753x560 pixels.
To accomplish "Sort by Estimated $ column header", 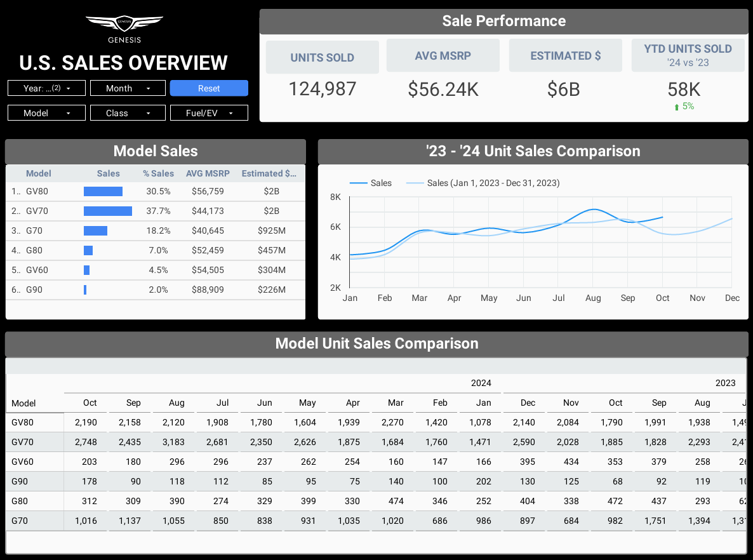I will point(269,173).
